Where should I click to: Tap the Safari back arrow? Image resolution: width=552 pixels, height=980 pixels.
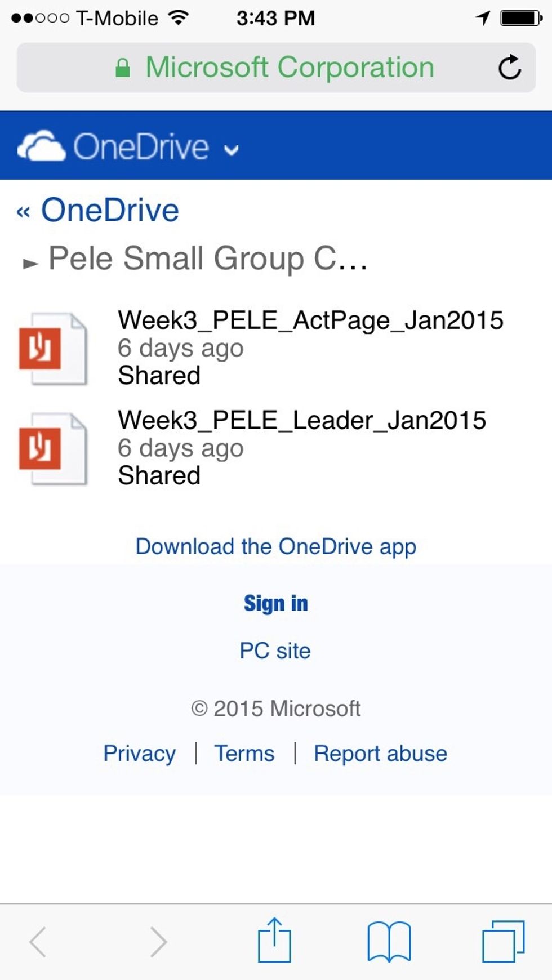[x=38, y=941]
